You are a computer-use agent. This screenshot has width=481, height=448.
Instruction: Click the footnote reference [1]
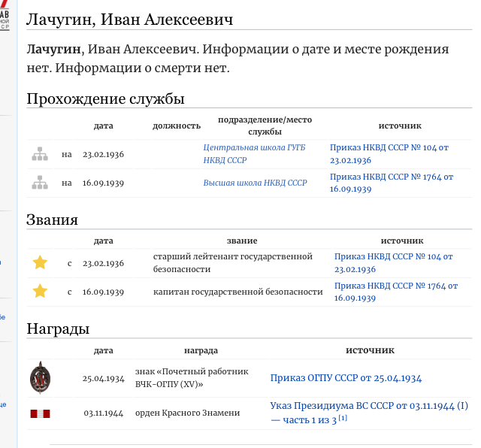(343, 418)
